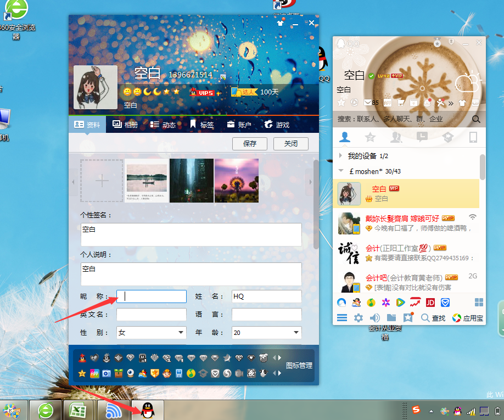Open the Tencent Video icon
This screenshot has width=504, height=420.
click(x=401, y=303)
